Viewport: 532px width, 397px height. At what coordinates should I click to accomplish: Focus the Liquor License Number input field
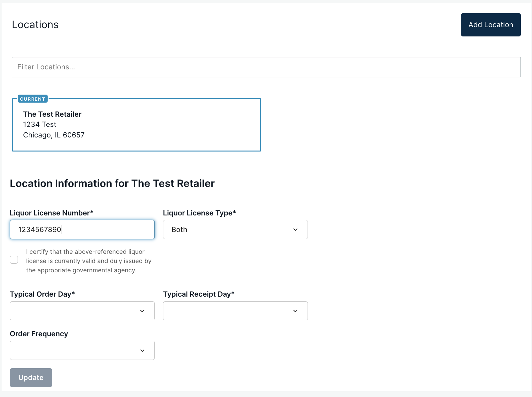(82, 230)
